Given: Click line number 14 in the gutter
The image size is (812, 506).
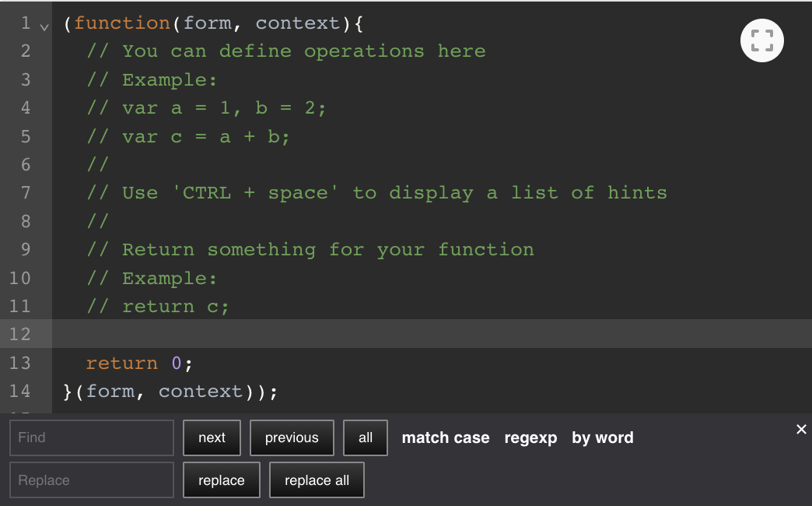Looking at the screenshot, I should point(19,391).
